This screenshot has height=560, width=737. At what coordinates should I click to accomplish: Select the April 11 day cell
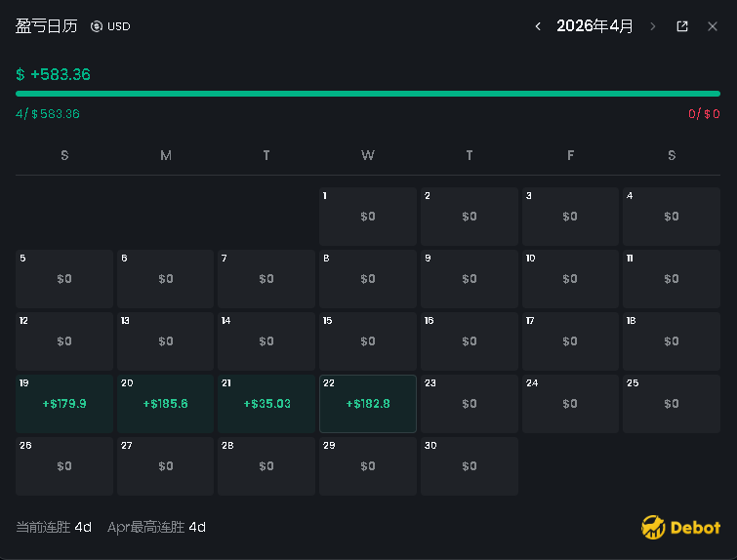pyautogui.click(x=672, y=279)
